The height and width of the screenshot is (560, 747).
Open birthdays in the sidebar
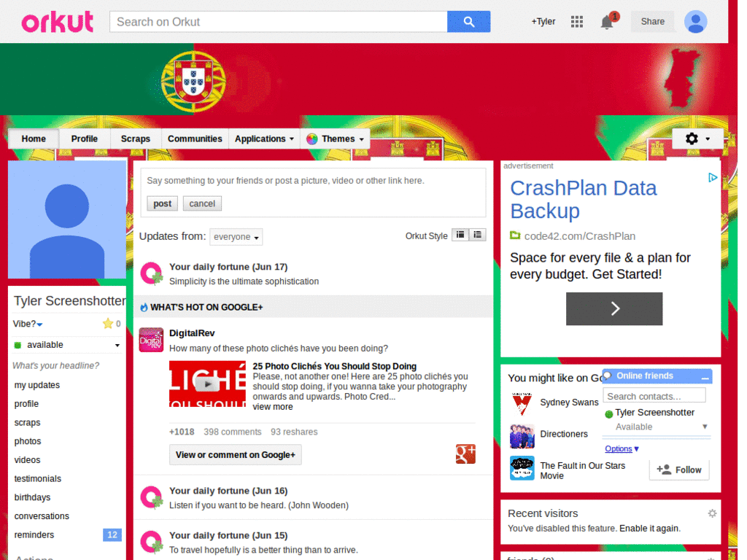coord(32,497)
